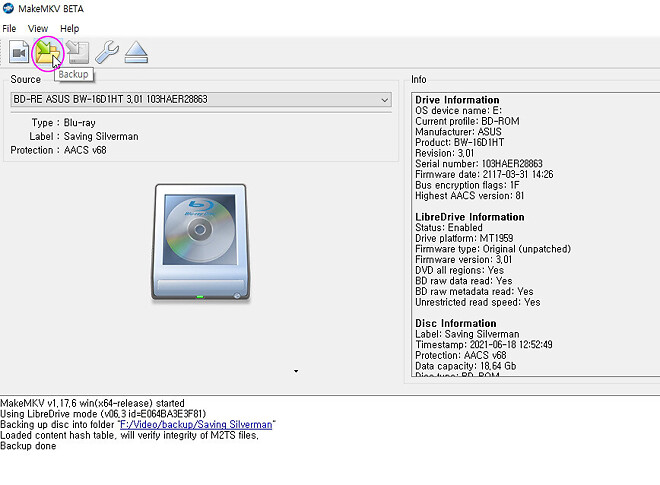Click the 'Backup done' log line
Screen dimensions: 660x485
click(x=28, y=446)
